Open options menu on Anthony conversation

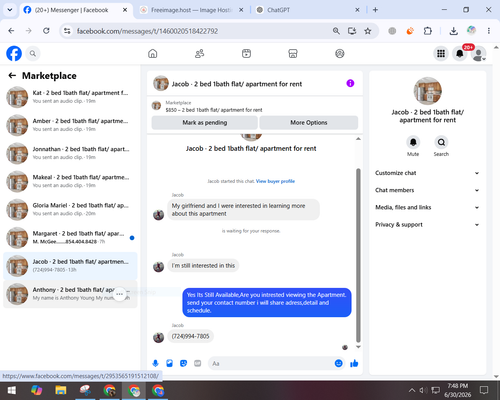tap(119, 294)
